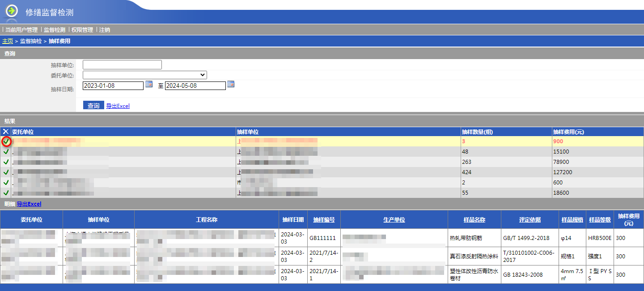
Task: Open the 监督检测 menu
Action: click(55, 30)
